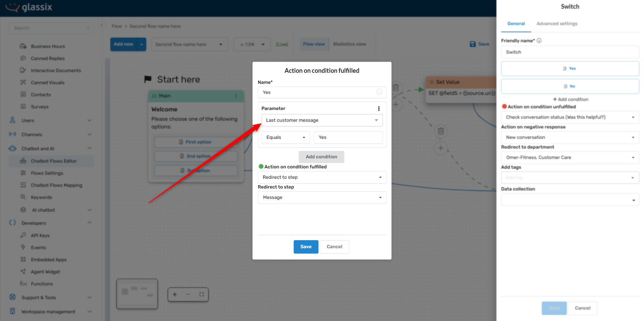Click Cancel in the Action on condition dialog

(x=334, y=247)
